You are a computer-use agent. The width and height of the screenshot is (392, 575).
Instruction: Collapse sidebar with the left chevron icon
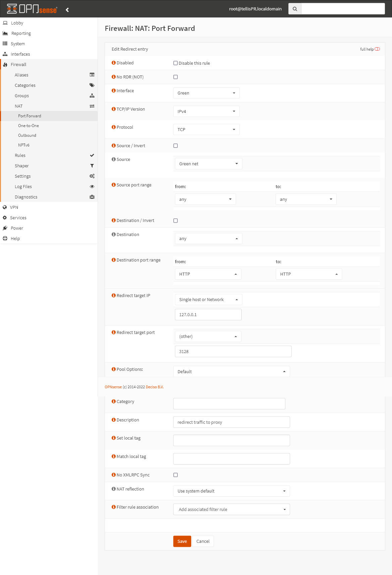[x=67, y=10]
